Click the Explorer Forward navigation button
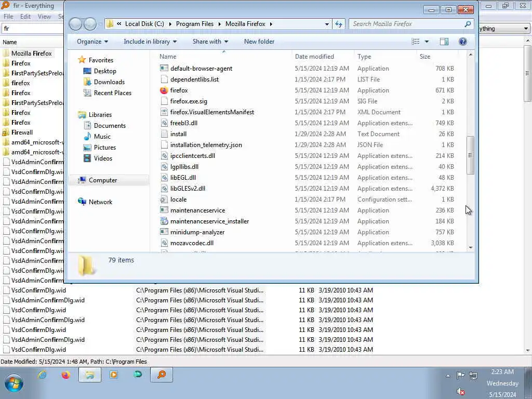 (90, 24)
